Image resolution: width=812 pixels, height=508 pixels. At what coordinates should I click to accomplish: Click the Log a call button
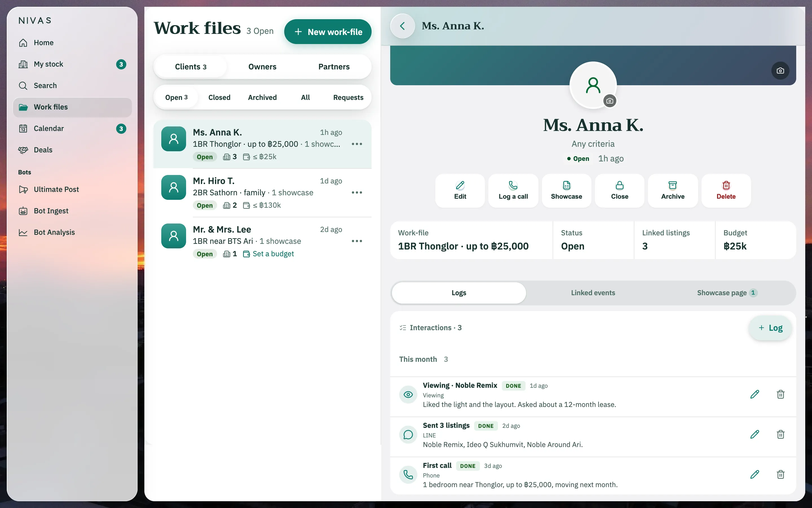click(513, 191)
